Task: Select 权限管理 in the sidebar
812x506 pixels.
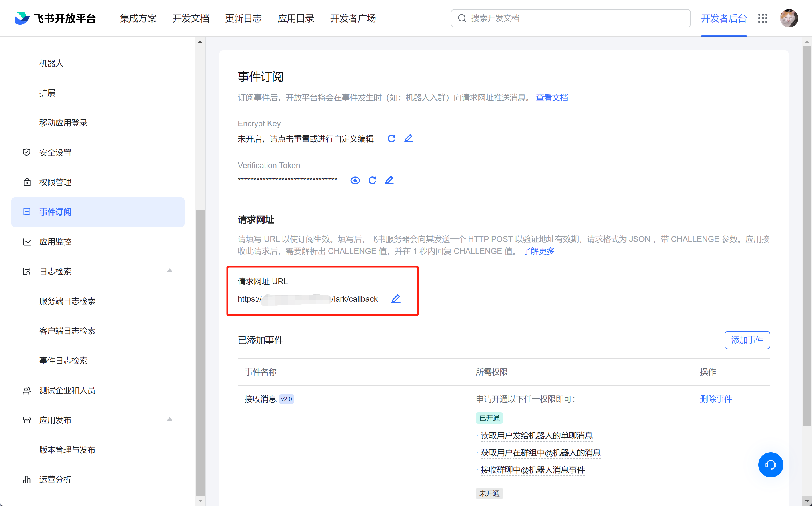Action: tap(55, 182)
